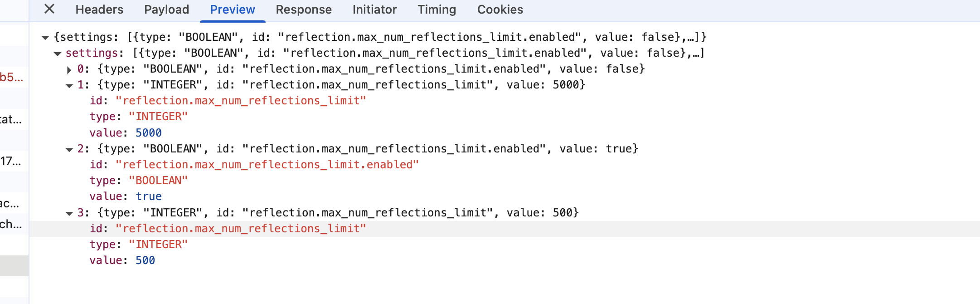Switch to the Response tab
This screenshot has width=980, height=304.
(304, 10)
